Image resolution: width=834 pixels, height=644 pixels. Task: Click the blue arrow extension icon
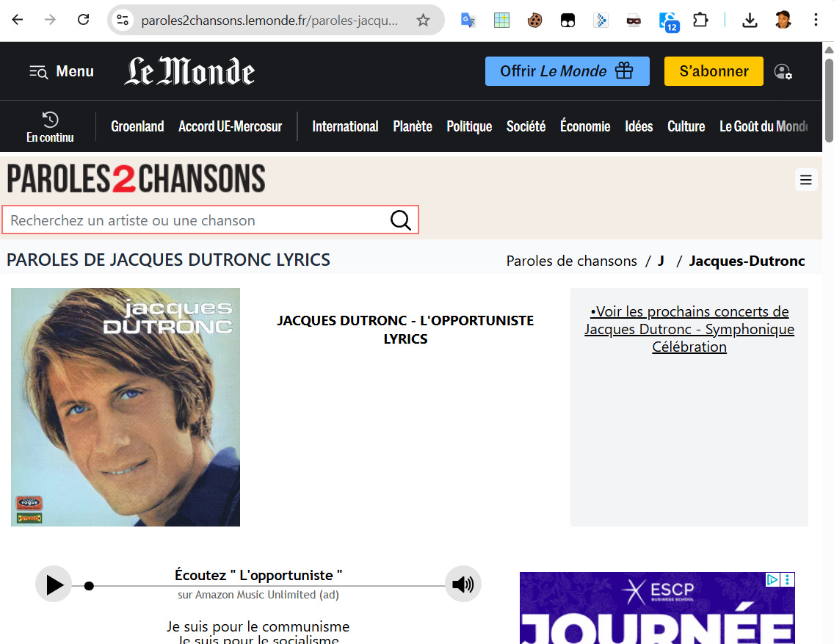[601, 21]
